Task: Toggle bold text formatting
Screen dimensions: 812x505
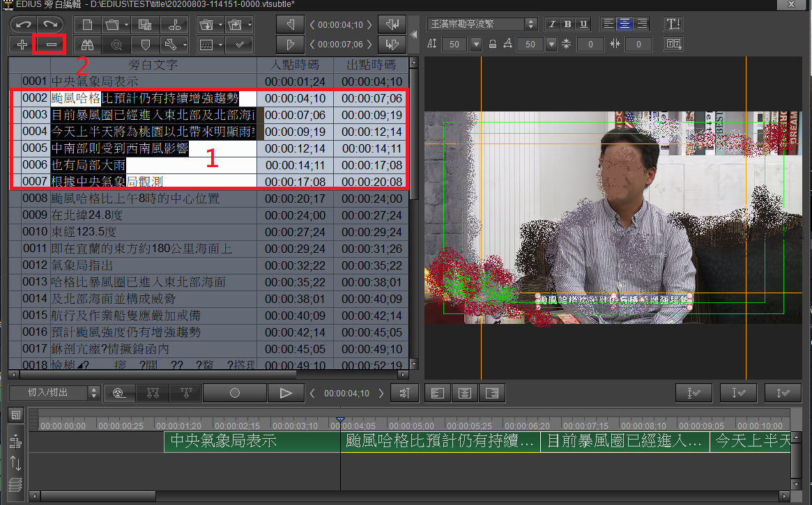Action: (567, 24)
